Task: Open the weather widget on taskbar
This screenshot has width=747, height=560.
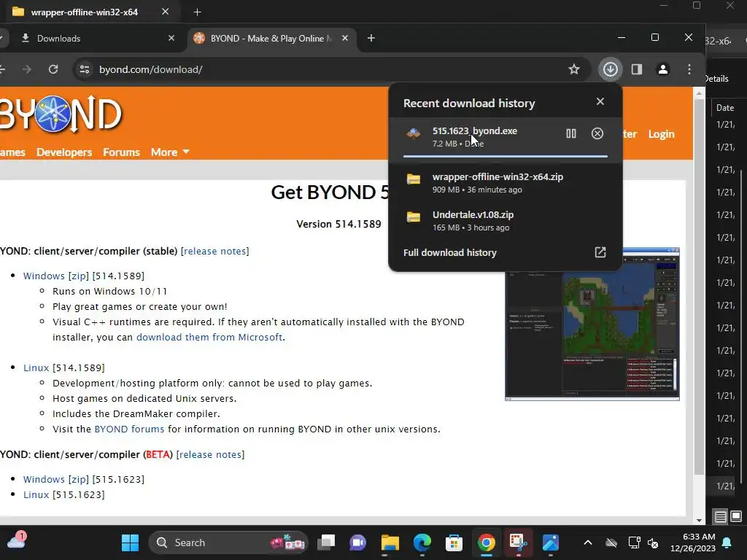Action: point(16,541)
